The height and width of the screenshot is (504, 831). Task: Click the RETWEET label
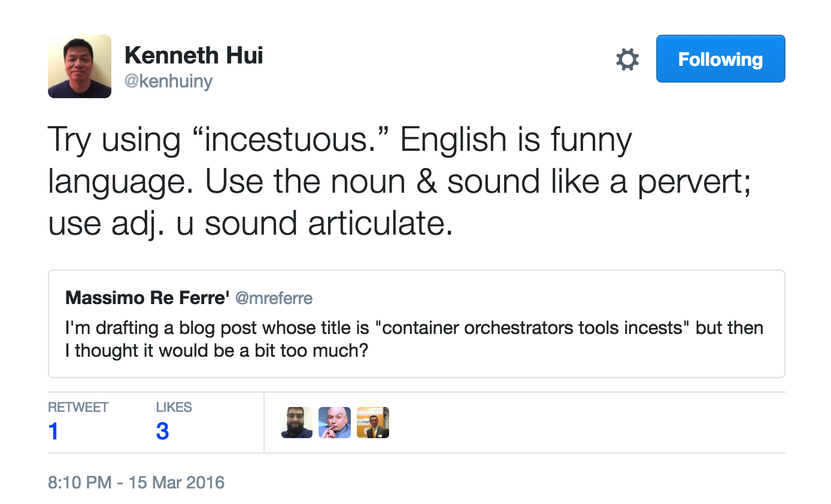pos(78,407)
